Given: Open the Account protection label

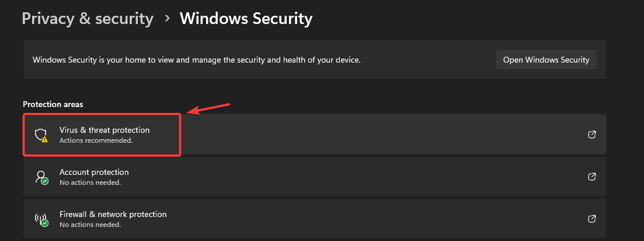Looking at the screenshot, I should 94,172.
